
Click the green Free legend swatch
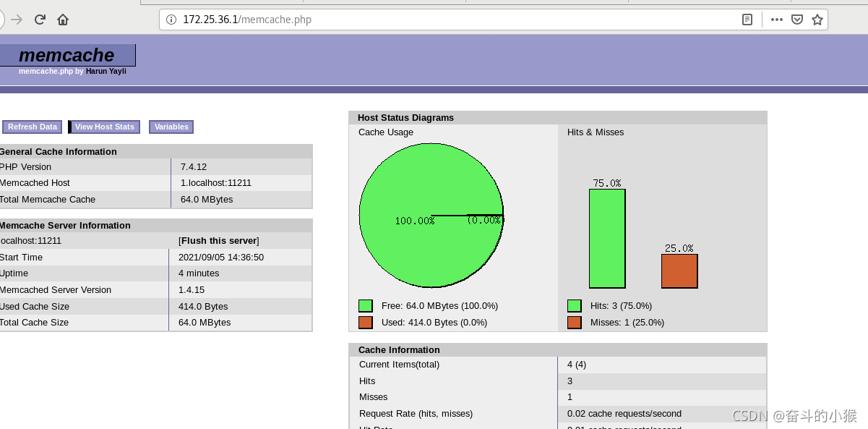click(366, 306)
